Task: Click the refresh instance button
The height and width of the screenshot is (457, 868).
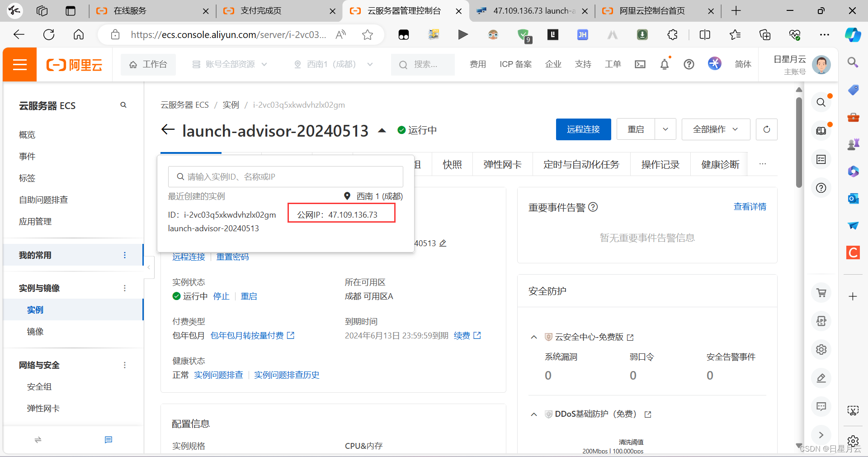Action: pyautogui.click(x=767, y=129)
